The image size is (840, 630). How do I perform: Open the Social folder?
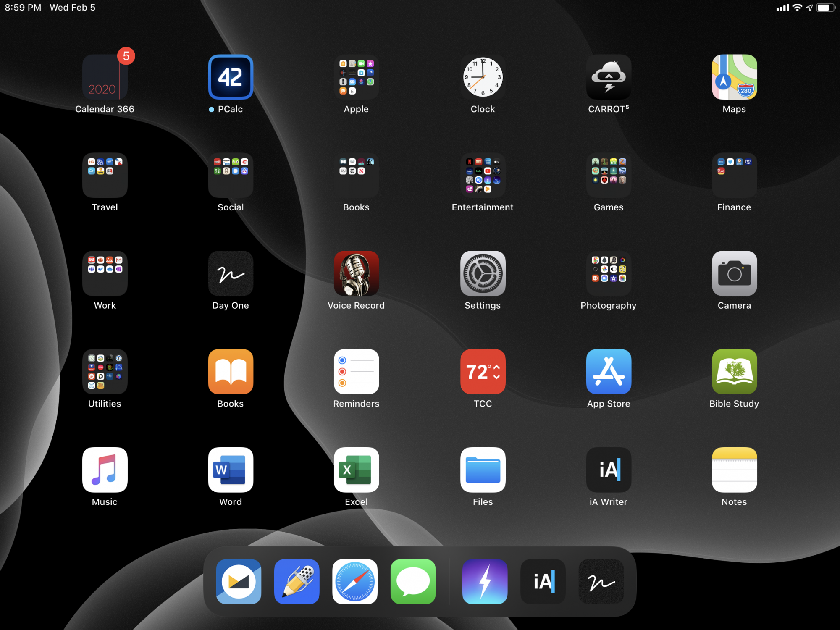(x=231, y=175)
